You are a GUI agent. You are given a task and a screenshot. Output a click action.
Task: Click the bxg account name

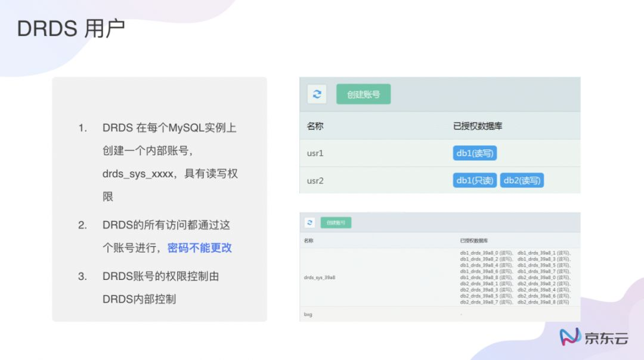pyautogui.click(x=308, y=315)
